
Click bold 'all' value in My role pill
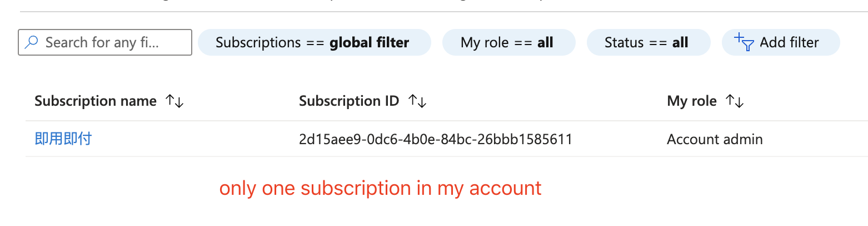(545, 42)
